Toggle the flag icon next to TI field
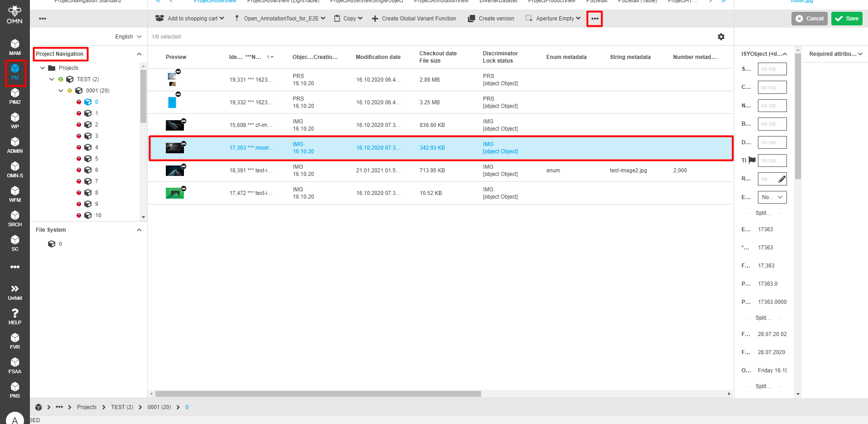Viewport: 868px width, 424px height. point(752,160)
